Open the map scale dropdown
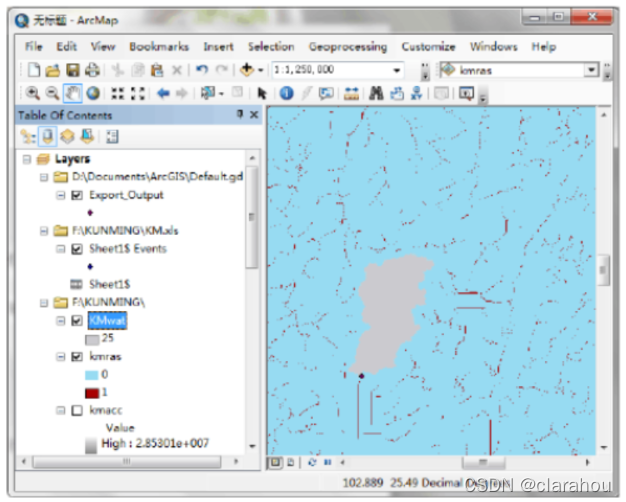626x502 pixels. 396,70
